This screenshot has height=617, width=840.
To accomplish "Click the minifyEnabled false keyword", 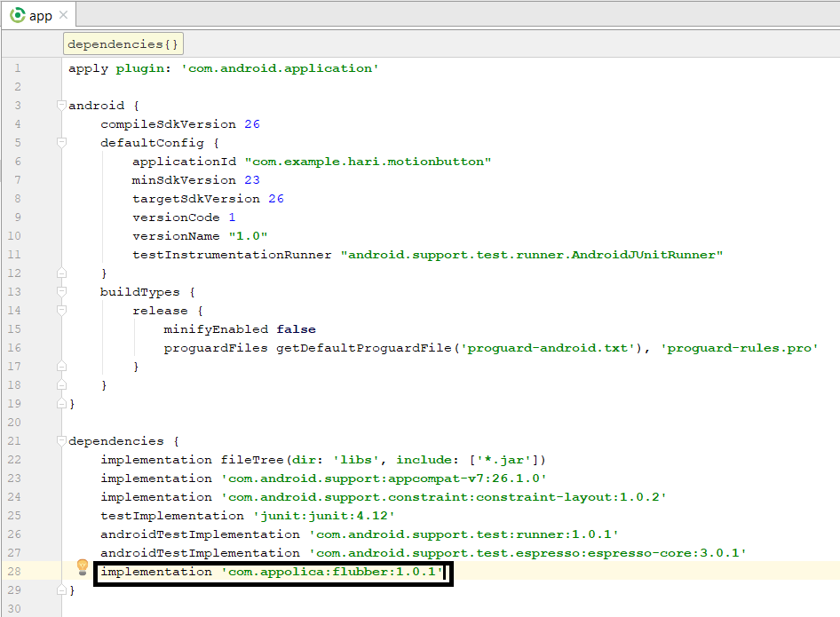I will tap(297, 328).
